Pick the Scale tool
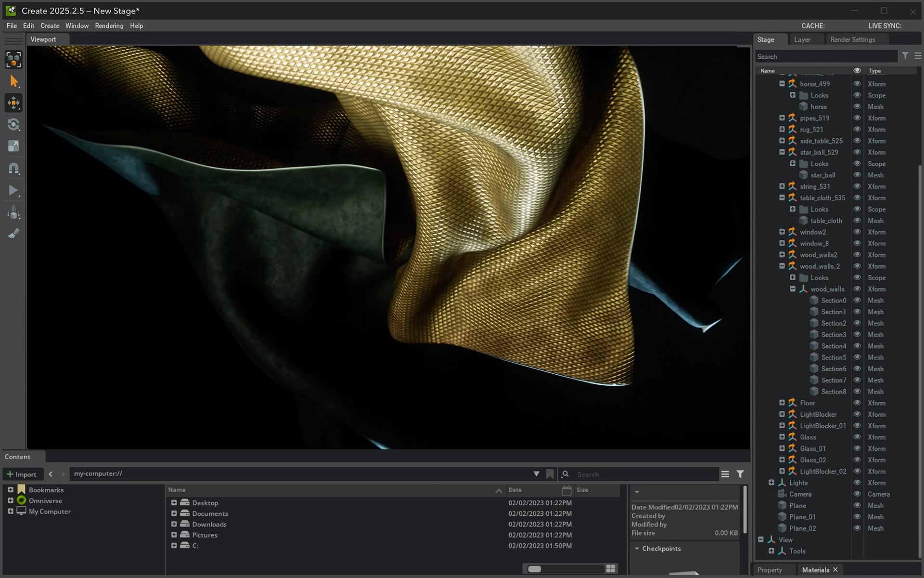This screenshot has height=578, width=924. [x=13, y=146]
